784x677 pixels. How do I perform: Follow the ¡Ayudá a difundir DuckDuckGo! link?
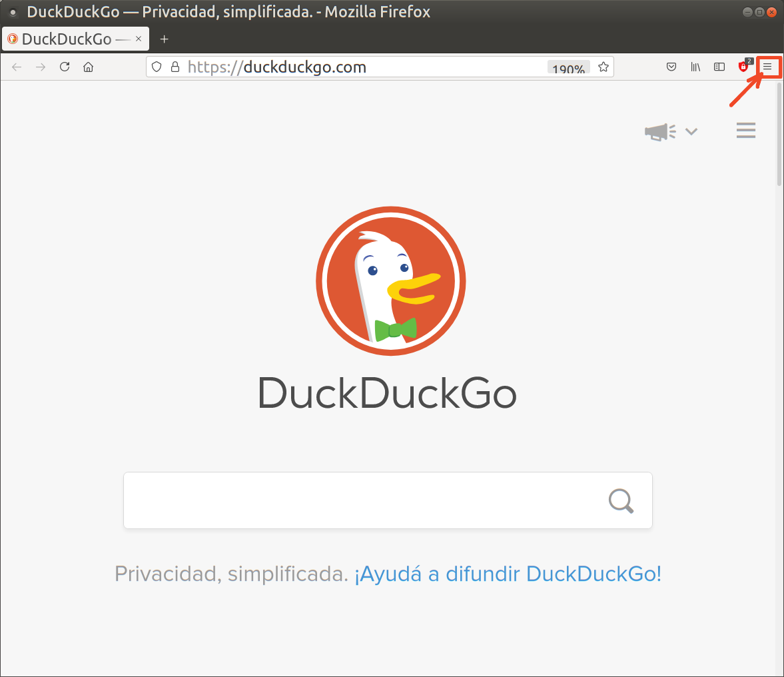tap(508, 574)
